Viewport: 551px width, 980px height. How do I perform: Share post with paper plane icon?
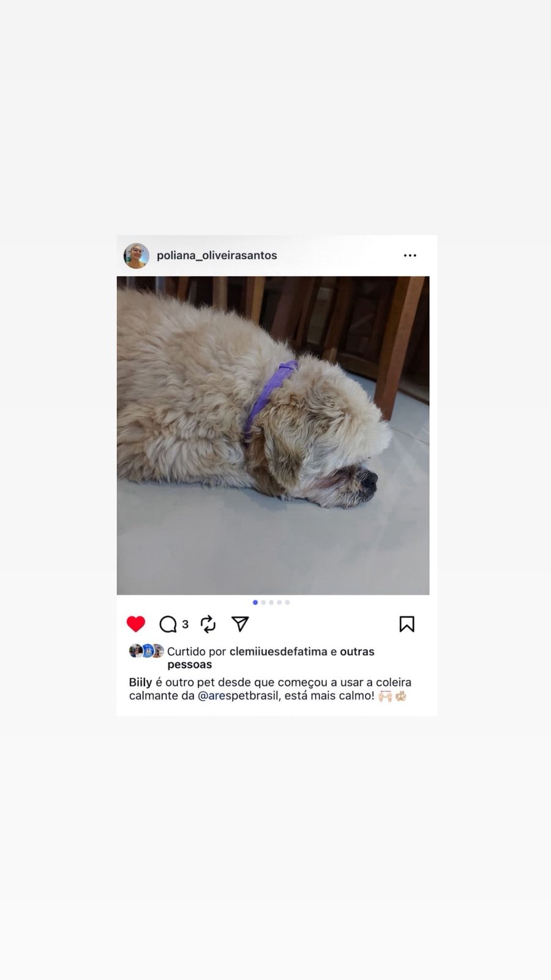[x=240, y=624]
